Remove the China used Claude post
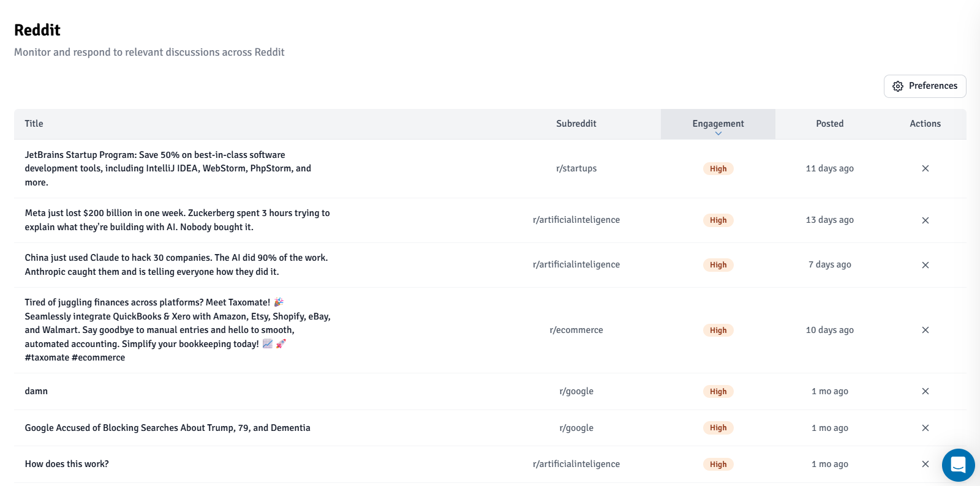Image resolution: width=980 pixels, height=486 pixels. tap(925, 265)
